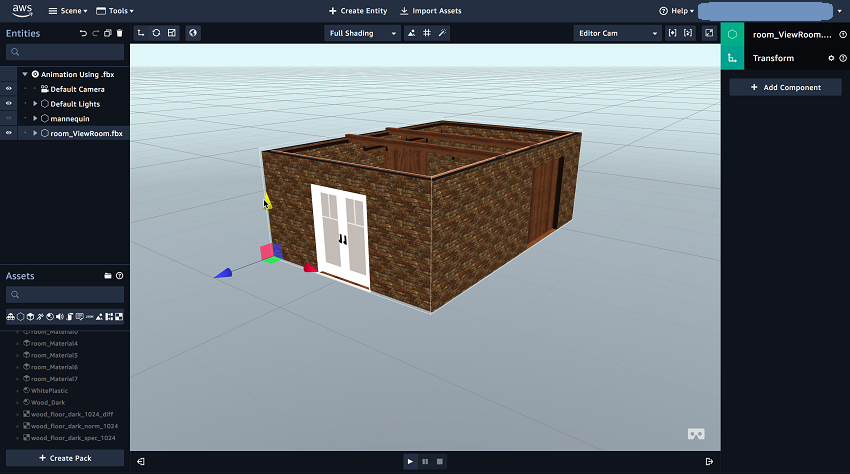Click the Create Pack button
Image resolution: width=850 pixels, height=474 pixels.
pos(64,458)
